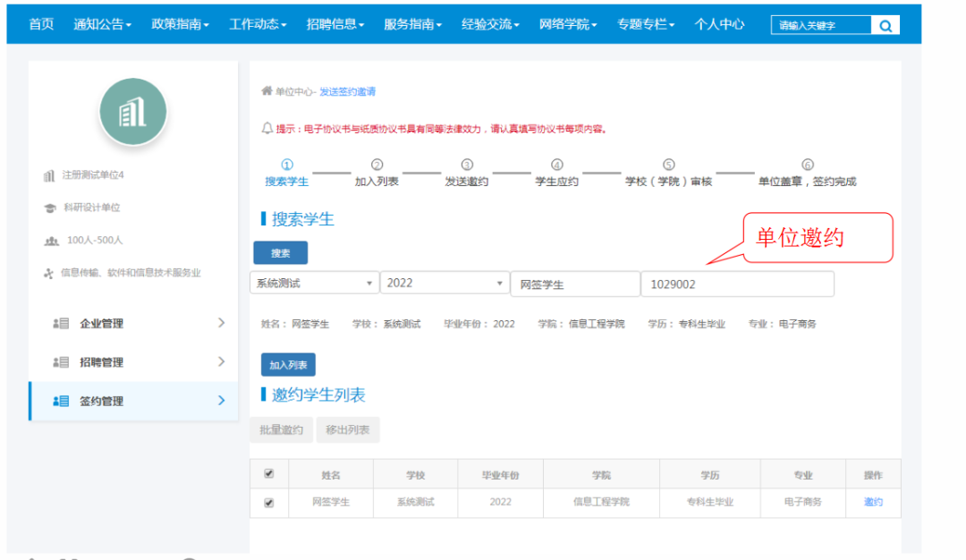Click the icon beside 招聘管理
966x560 pixels.
tap(61, 362)
